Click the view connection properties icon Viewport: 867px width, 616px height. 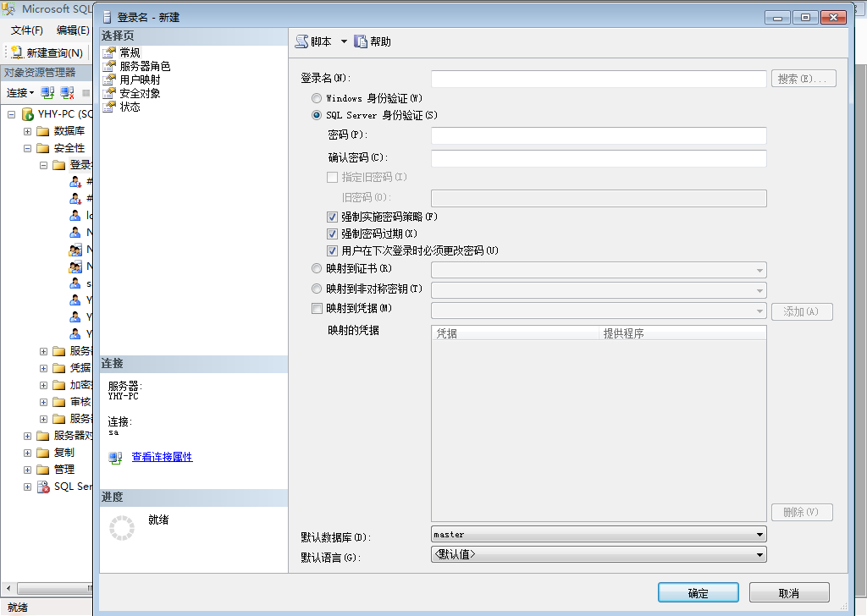[x=115, y=458]
